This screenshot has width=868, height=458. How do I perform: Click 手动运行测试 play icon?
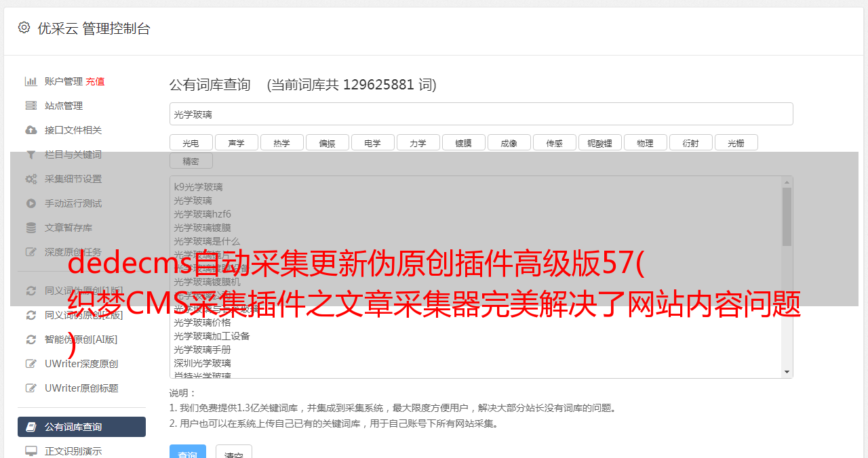click(31, 203)
